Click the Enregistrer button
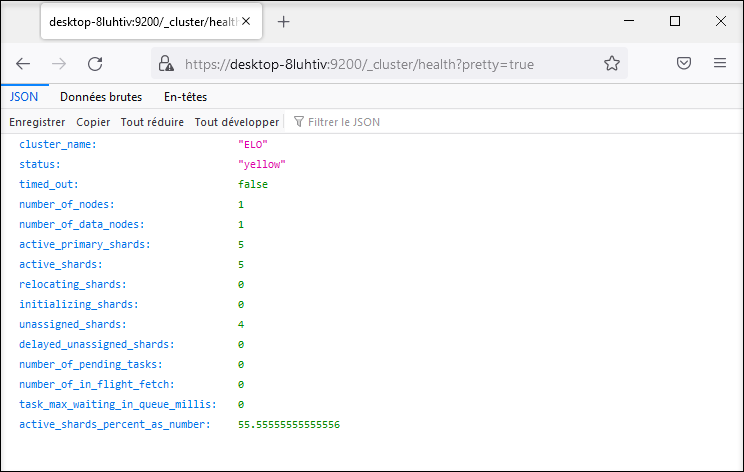Image resolution: width=744 pixels, height=472 pixels. tap(37, 122)
